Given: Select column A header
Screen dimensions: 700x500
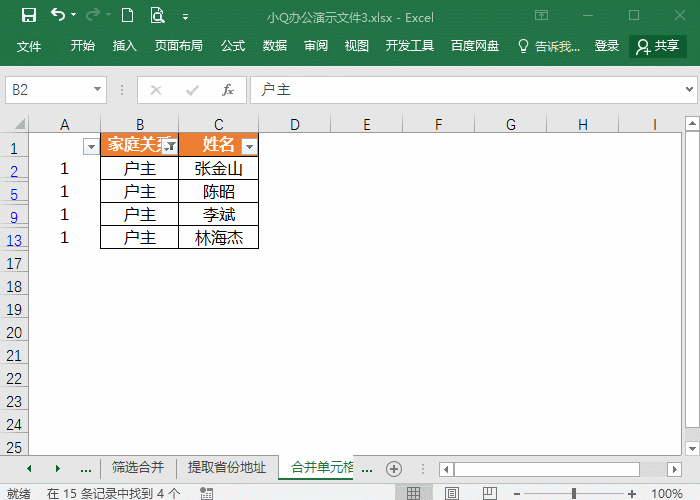Looking at the screenshot, I should pyautogui.click(x=65, y=124).
